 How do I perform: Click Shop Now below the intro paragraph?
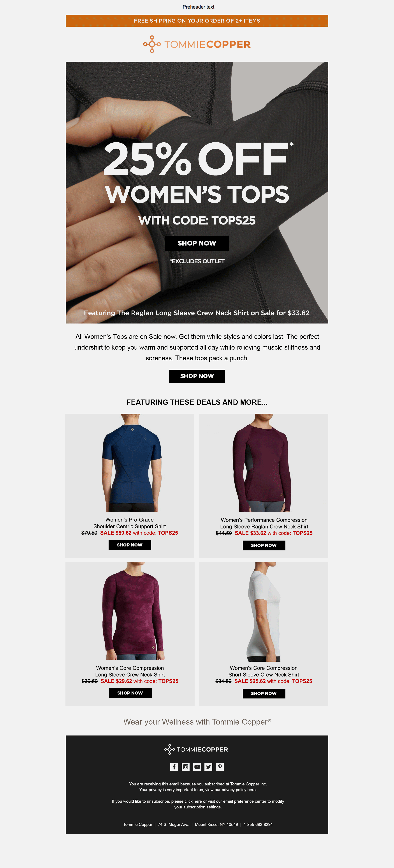(x=197, y=376)
